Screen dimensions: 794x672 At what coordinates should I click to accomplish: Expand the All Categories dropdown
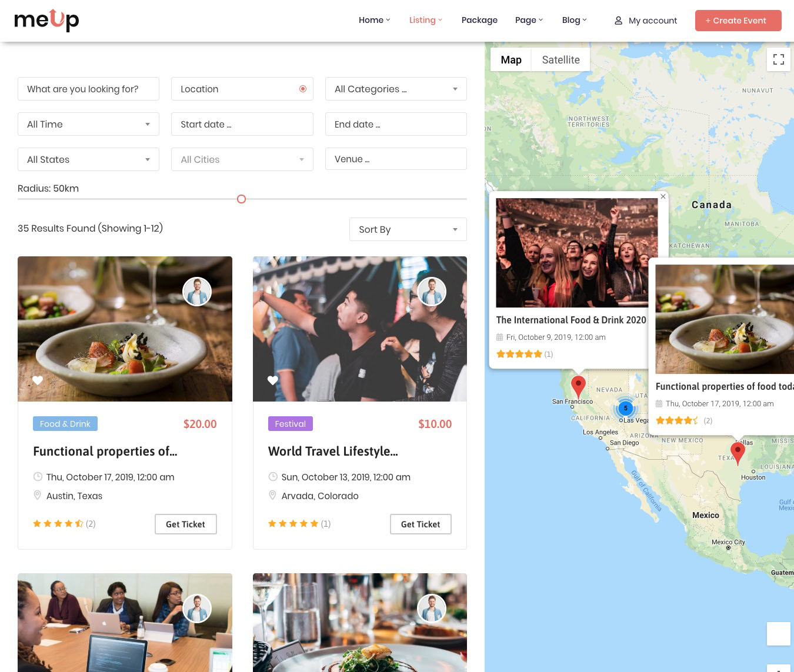[396, 89]
